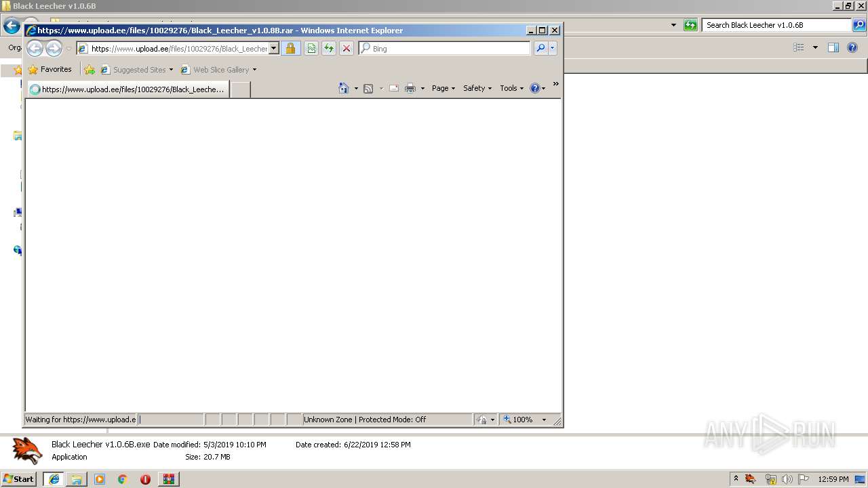Click the Read Mail envelope icon
Viewport: 868px width, 488px height.
click(x=393, y=88)
